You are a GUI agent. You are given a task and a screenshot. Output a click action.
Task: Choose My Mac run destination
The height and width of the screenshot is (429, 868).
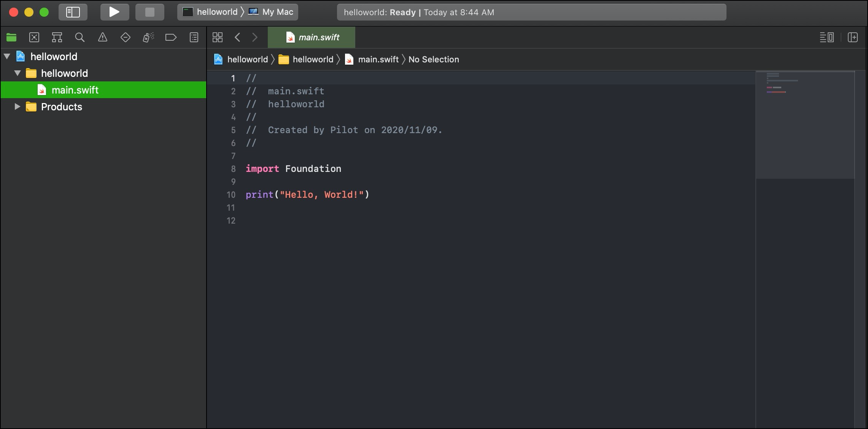(x=277, y=12)
